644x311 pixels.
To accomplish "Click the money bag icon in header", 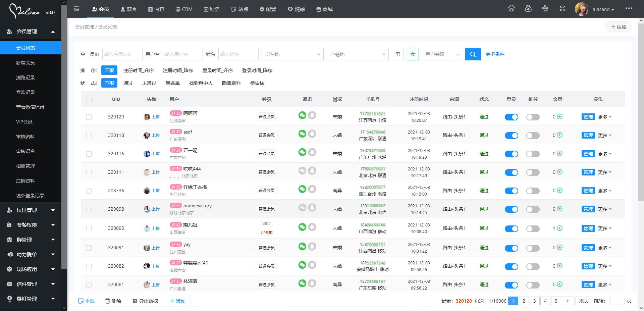I will pos(528,9).
